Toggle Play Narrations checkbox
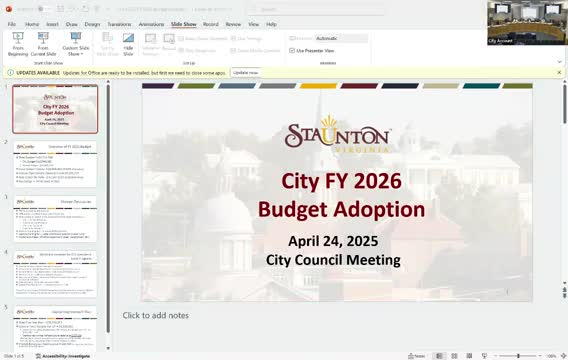Viewport: 568px width, 360px height. click(x=181, y=51)
